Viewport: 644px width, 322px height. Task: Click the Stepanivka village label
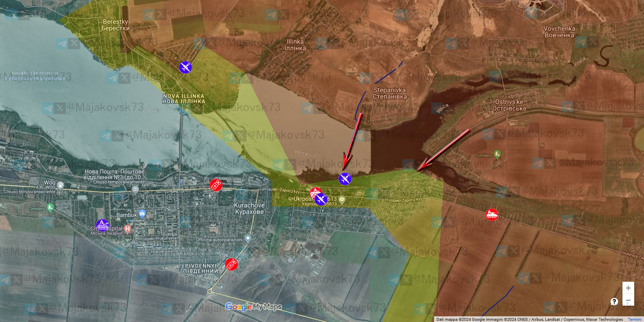click(390, 93)
